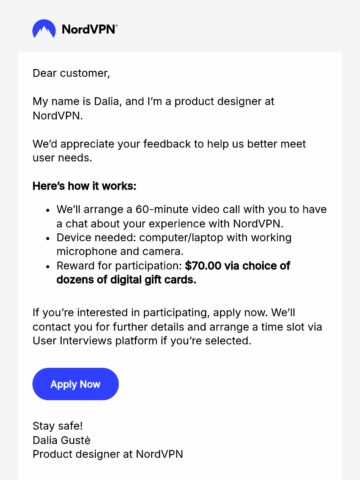Click the "dozens of digital gift cards." bold line

point(126,280)
